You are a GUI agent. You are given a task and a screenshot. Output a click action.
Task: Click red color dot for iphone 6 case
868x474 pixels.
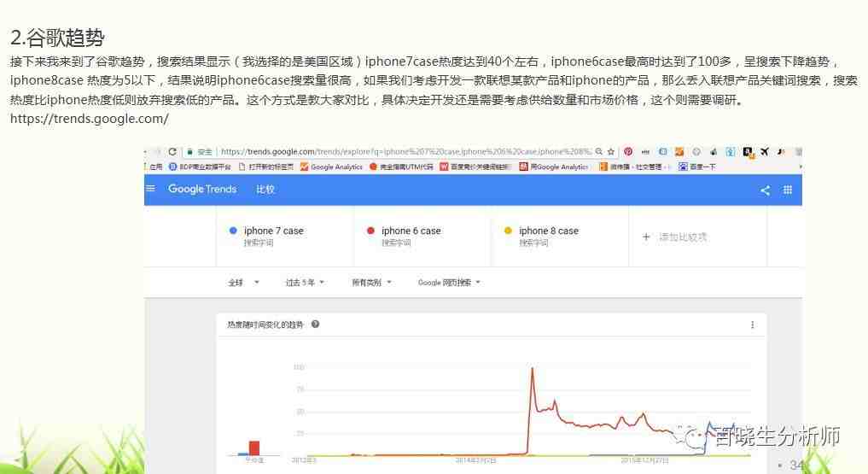click(x=370, y=231)
